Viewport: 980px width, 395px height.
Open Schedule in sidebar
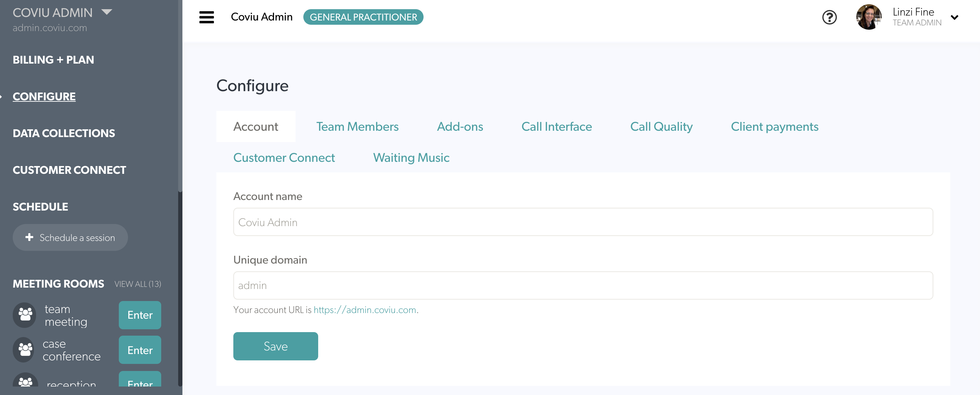pos(40,207)
